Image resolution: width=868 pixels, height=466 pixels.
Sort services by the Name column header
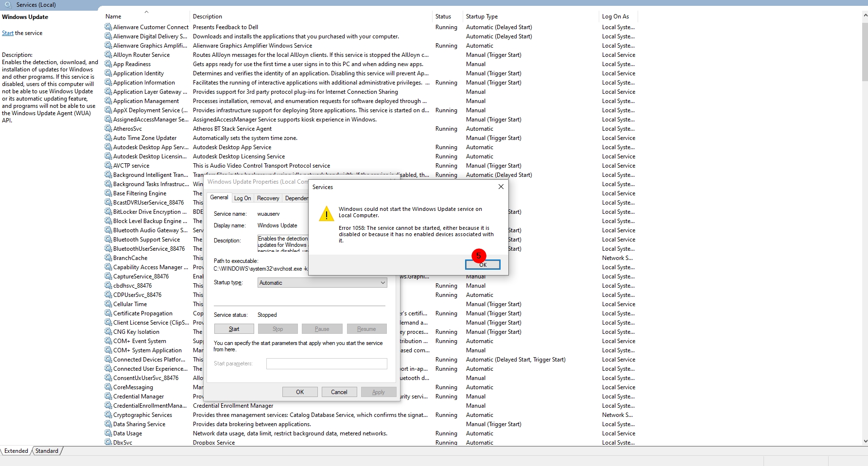click(x=146, y=17)
